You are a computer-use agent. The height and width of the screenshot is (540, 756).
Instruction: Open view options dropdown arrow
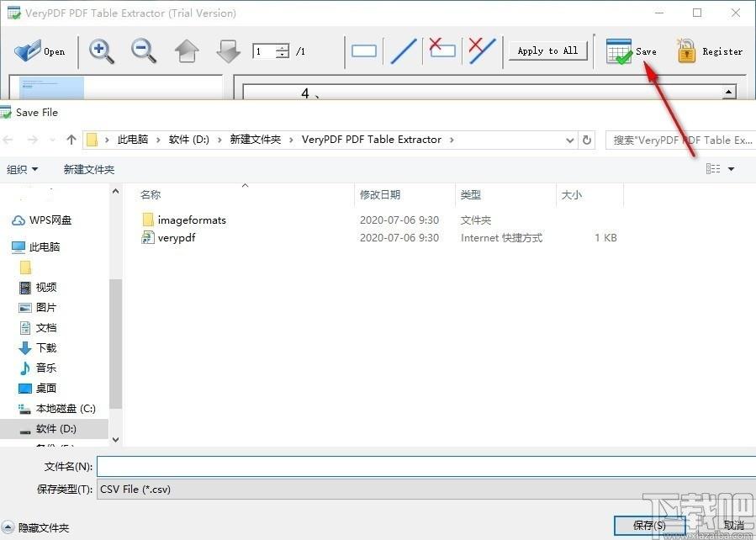pyautogui.click(x=731, y=169)
